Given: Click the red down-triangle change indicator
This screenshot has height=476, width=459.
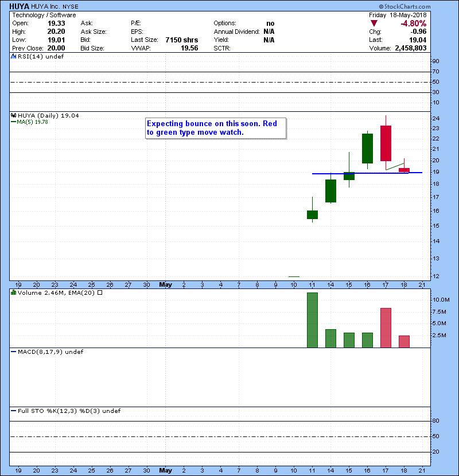Looking at the screenshot, I should tap(374, 24).
